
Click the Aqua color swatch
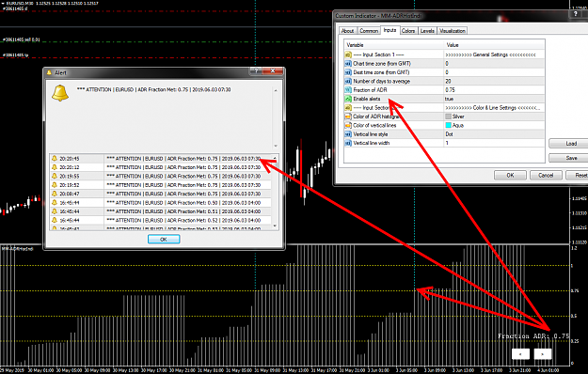click(x=448, y=125)
